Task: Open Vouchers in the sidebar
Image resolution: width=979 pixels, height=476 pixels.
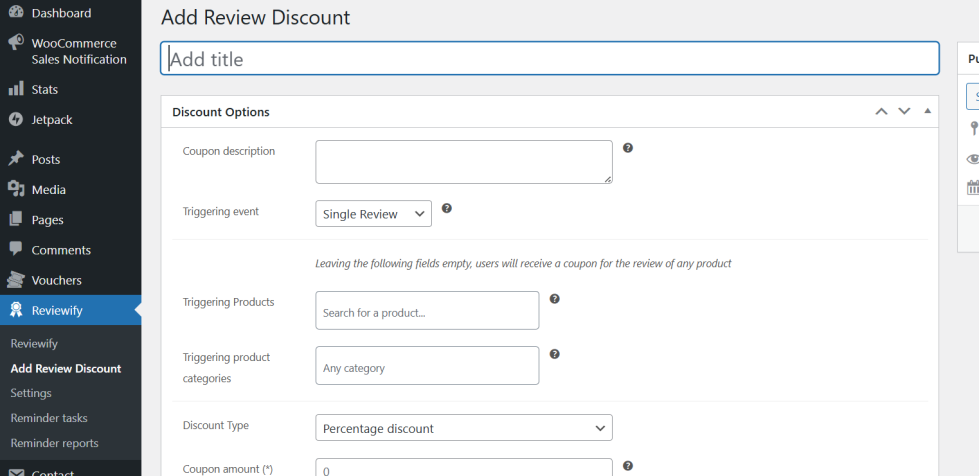Action: [x=56, y=280]
